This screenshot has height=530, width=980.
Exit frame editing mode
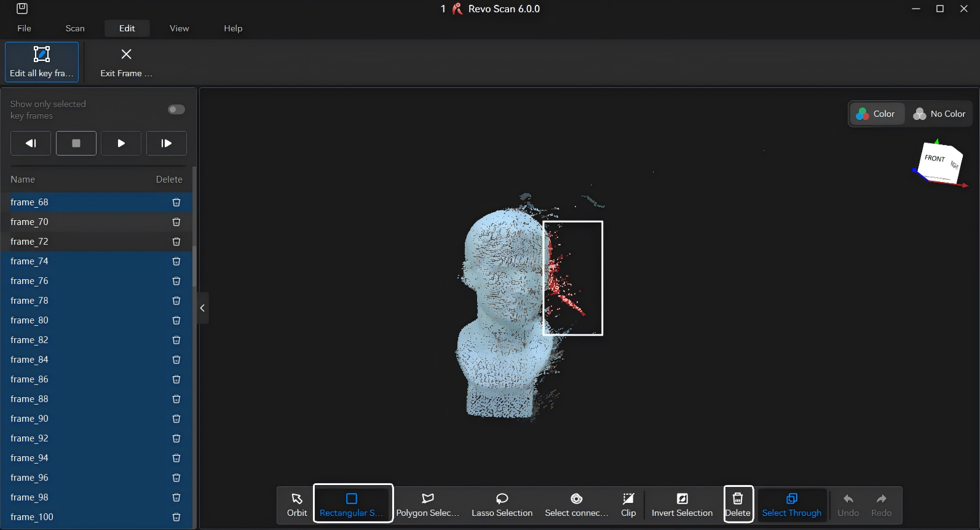click(126, 61)
